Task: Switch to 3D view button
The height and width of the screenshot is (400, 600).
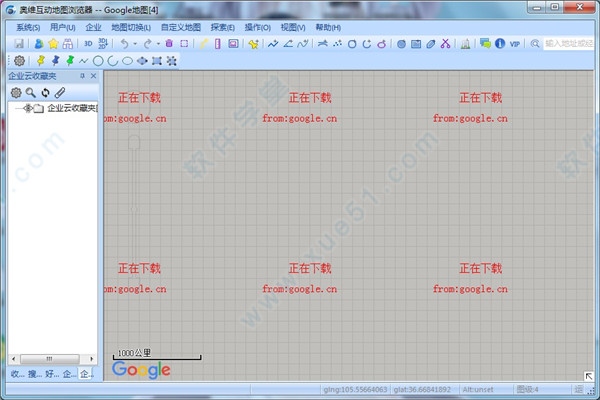Action: point(88,44)
